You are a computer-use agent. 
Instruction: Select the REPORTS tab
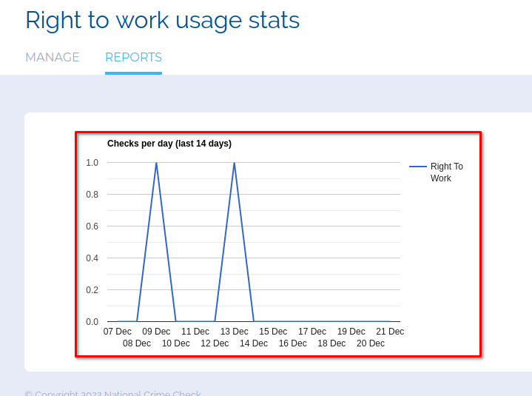coord(133,58)
